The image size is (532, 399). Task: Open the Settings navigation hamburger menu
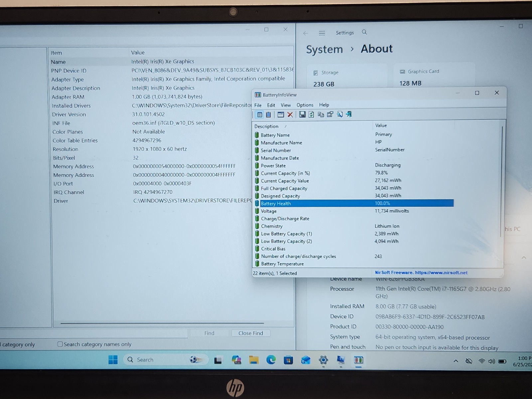point(322,33)
